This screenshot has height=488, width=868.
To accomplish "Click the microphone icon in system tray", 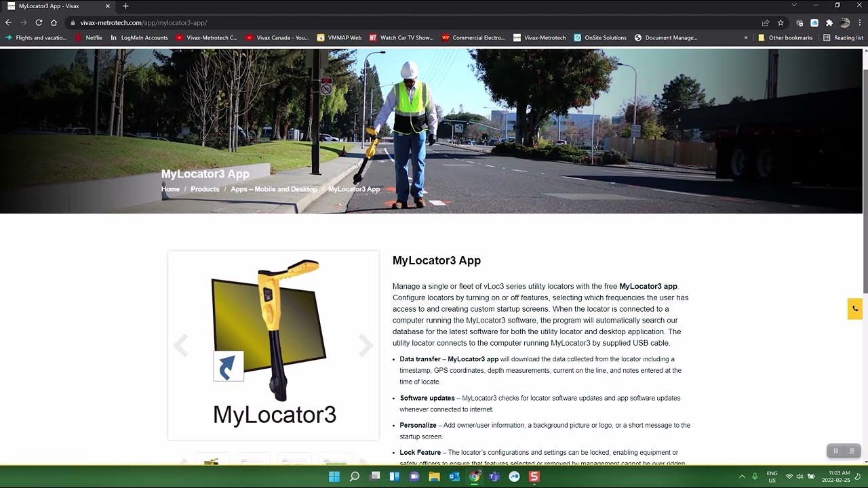I will [755, 476].
